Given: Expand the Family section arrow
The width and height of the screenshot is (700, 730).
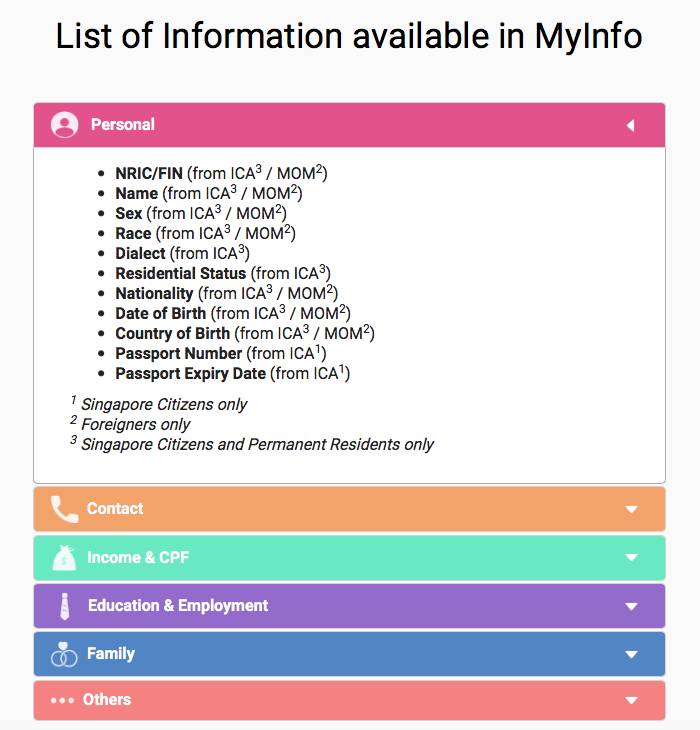Looking at the screenshot, I should 631,654.
